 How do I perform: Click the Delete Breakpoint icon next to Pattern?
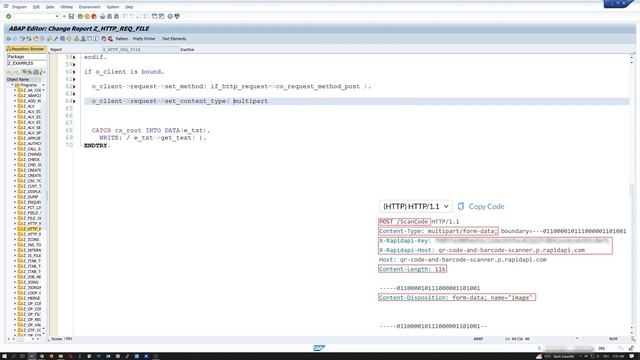pyautogui.click(x=110, y=39)
